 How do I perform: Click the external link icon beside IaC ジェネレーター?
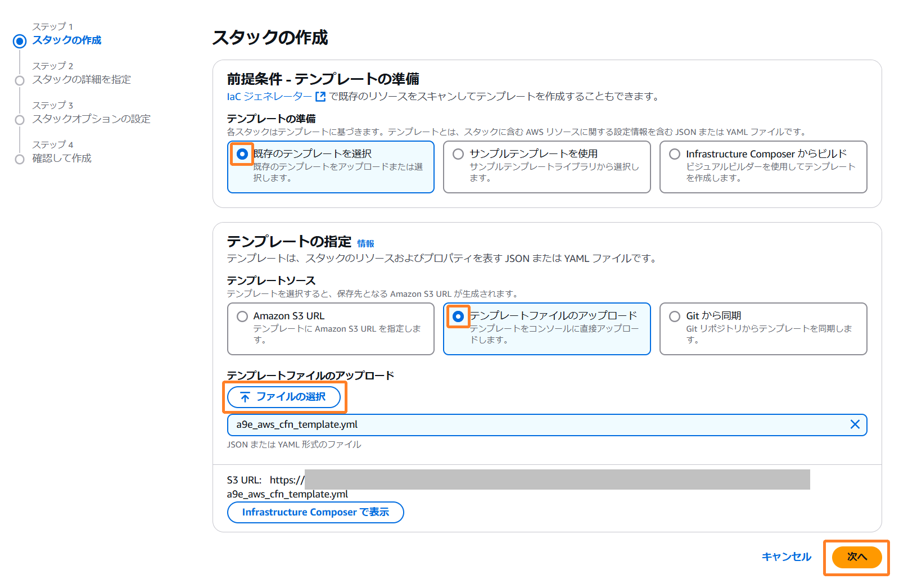pyautogui.click(x=320, y=97)
